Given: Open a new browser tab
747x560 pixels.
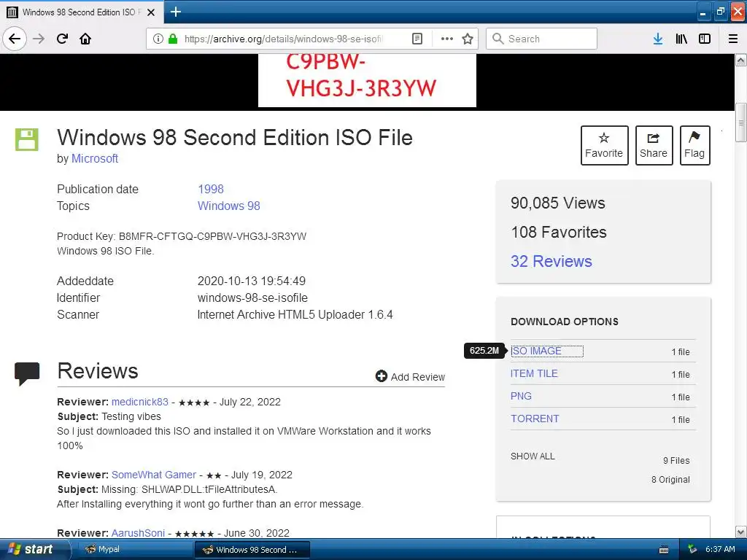Looking at the screenshot, I should (176, 12).
